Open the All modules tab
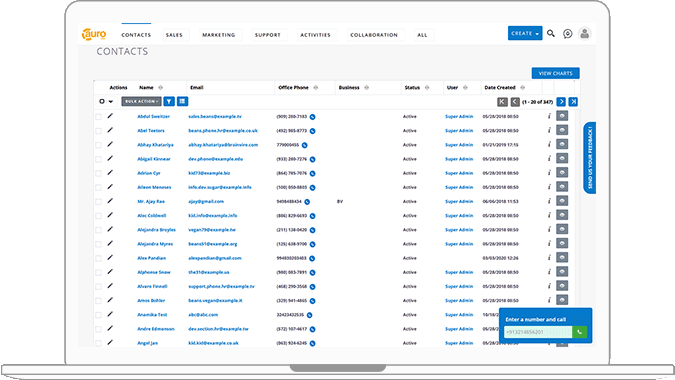The width and height of the screenshot is (675, 380). (422, 35)
